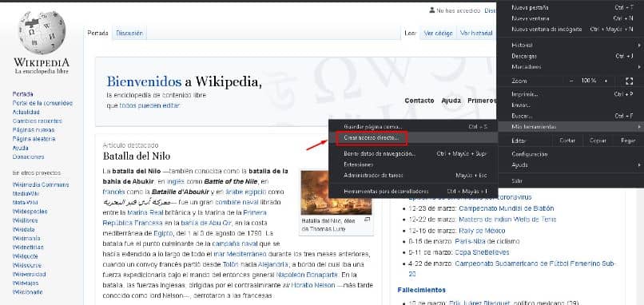Open Páginas nuevas sidebar link
644x305 pixels.
[x=34, y=130]
